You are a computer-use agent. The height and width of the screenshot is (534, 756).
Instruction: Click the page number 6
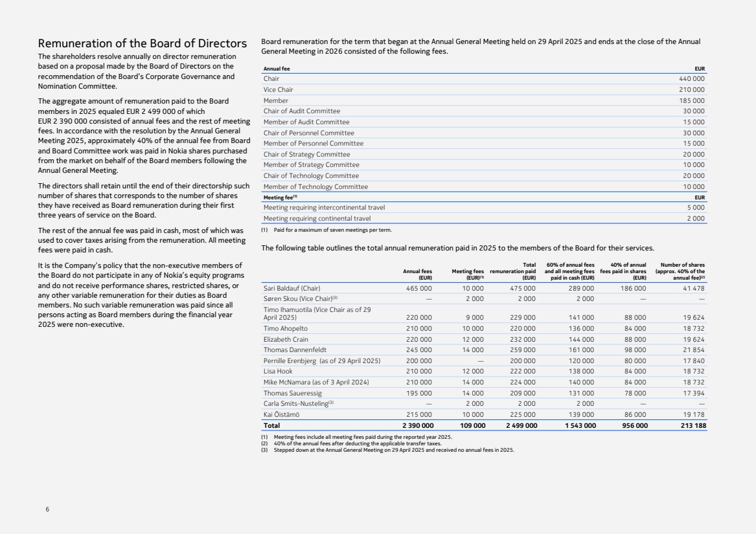click(x=47, y=509)
